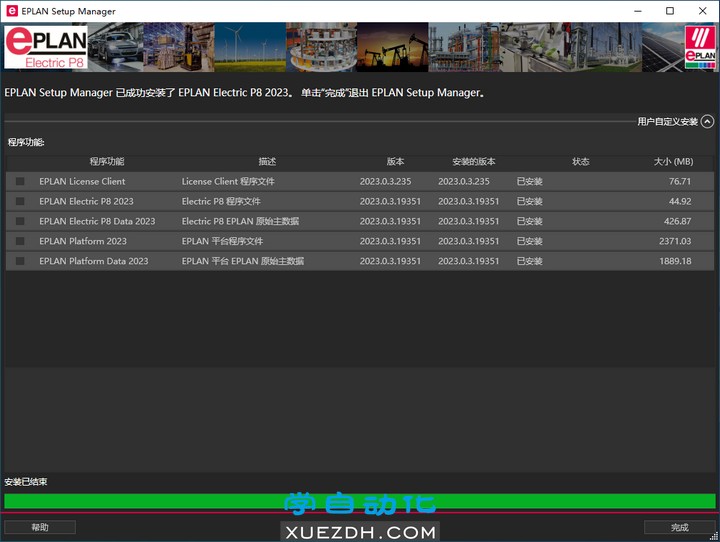Click the installation success message text
720x542 pixels.
tap(244, 93)
